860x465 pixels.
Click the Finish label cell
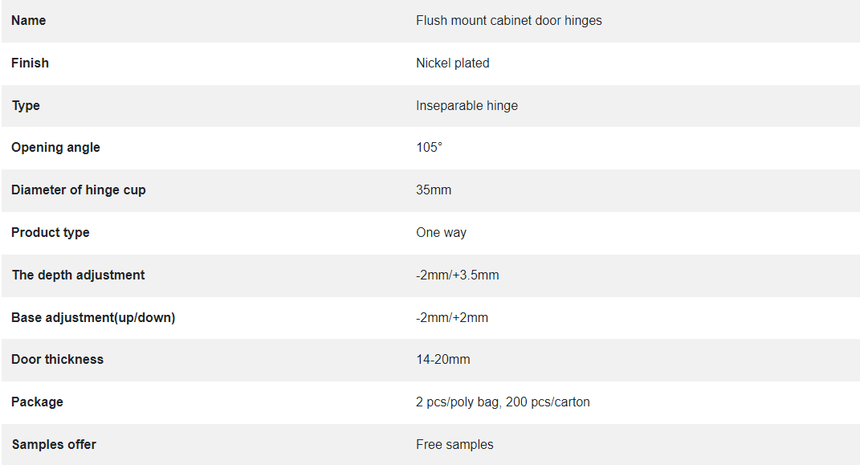[x=30, y=63]
